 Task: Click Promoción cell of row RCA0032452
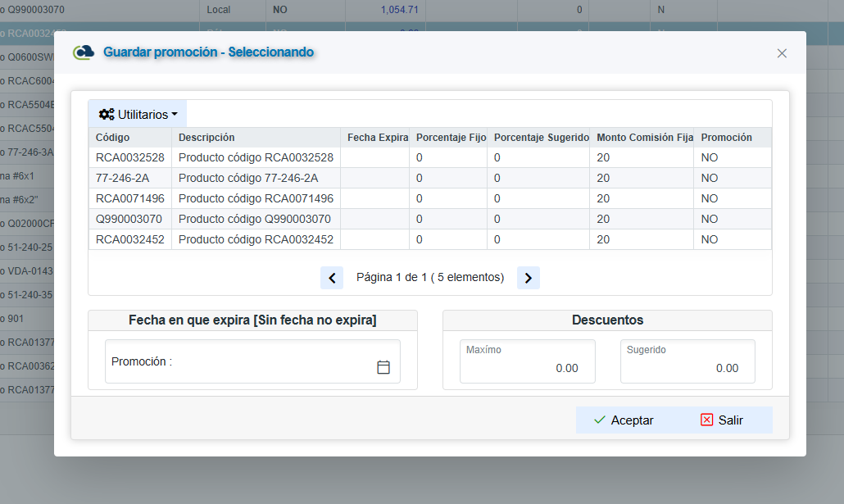point(710,239)
